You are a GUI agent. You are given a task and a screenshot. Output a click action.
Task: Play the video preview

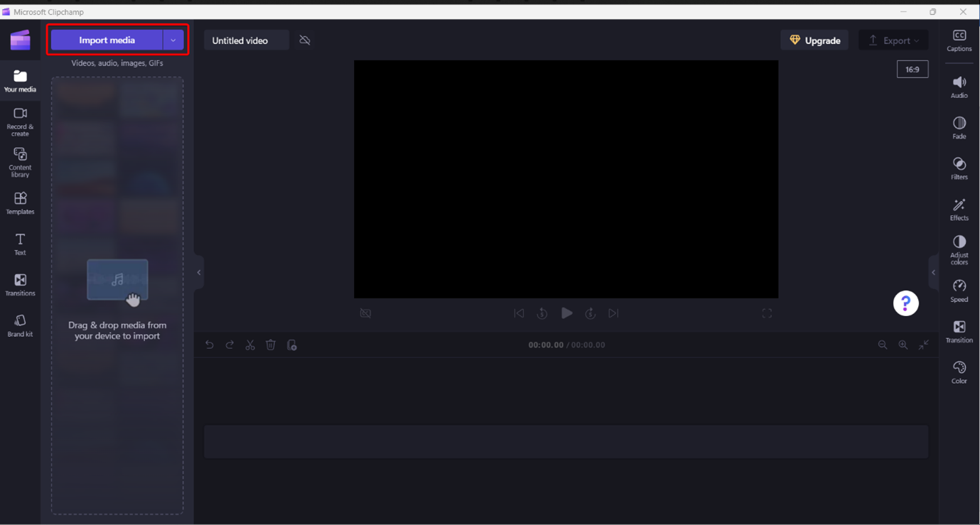coord(566,313)
